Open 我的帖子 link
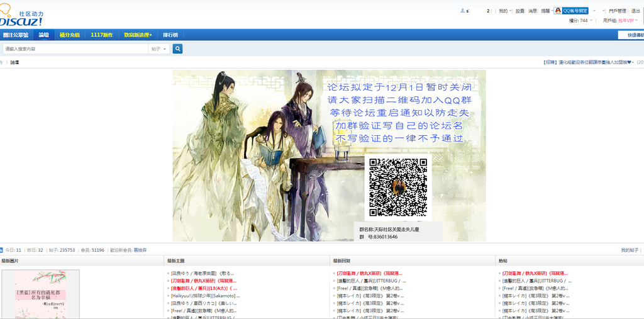Viewport: 644px width, 319px height. (630, 250)
